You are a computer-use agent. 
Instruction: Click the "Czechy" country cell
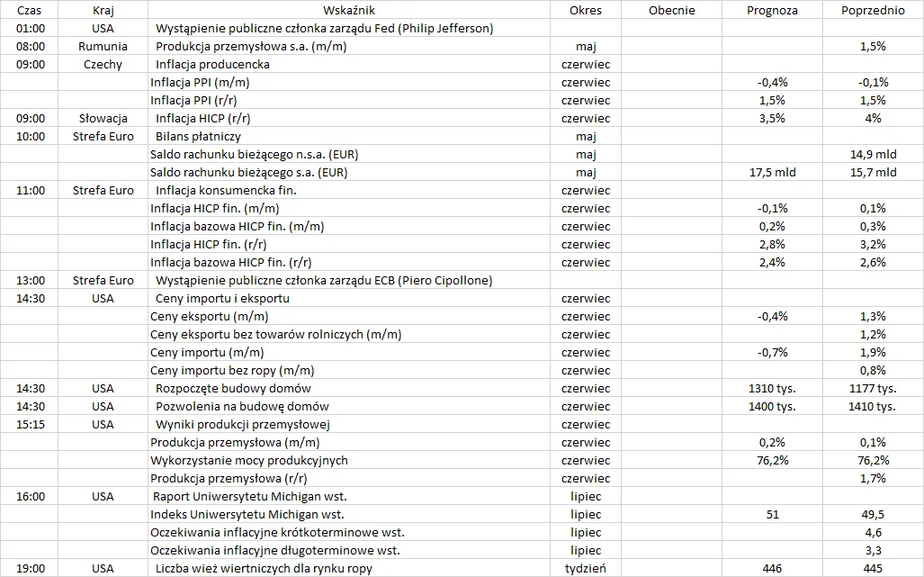pos(103,64)
